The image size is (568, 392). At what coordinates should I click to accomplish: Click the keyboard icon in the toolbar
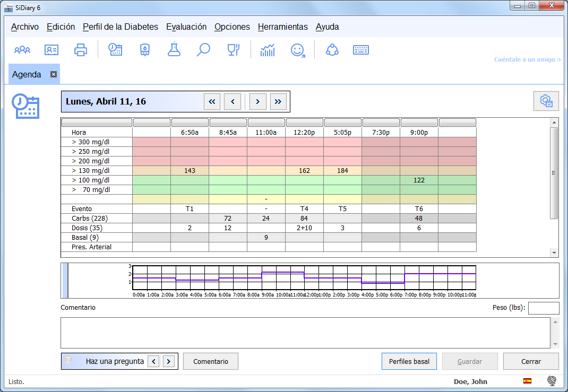click(361, 50)
